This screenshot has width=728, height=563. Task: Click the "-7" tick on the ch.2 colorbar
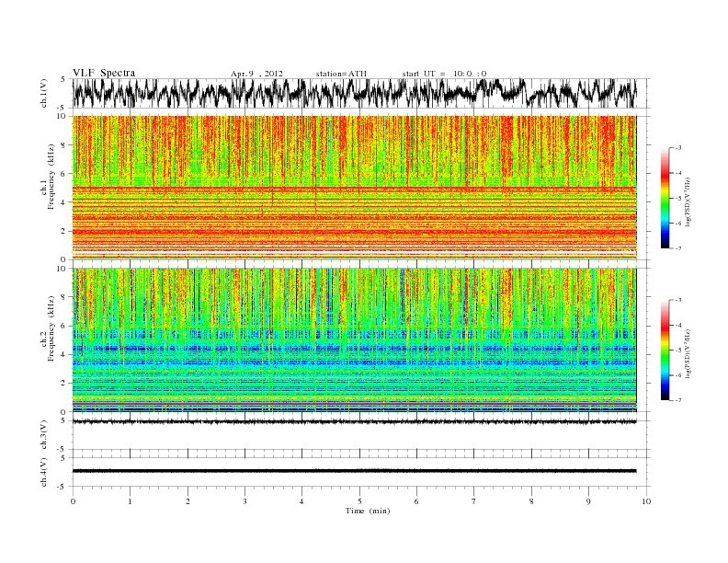[x=678, y=400]
